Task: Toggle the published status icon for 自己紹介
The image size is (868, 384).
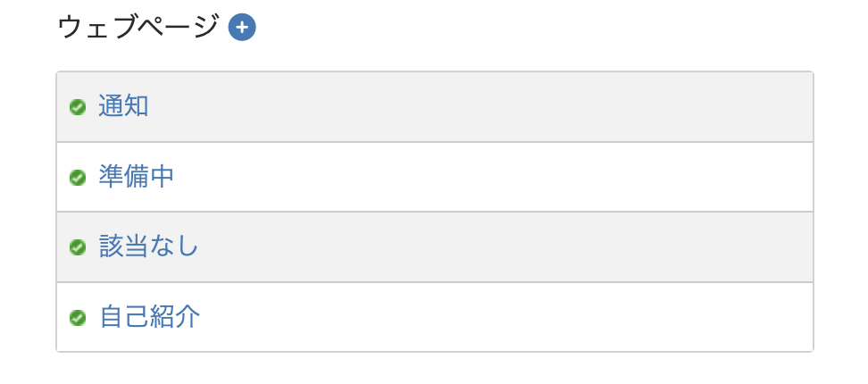Action: click(78, 317)
